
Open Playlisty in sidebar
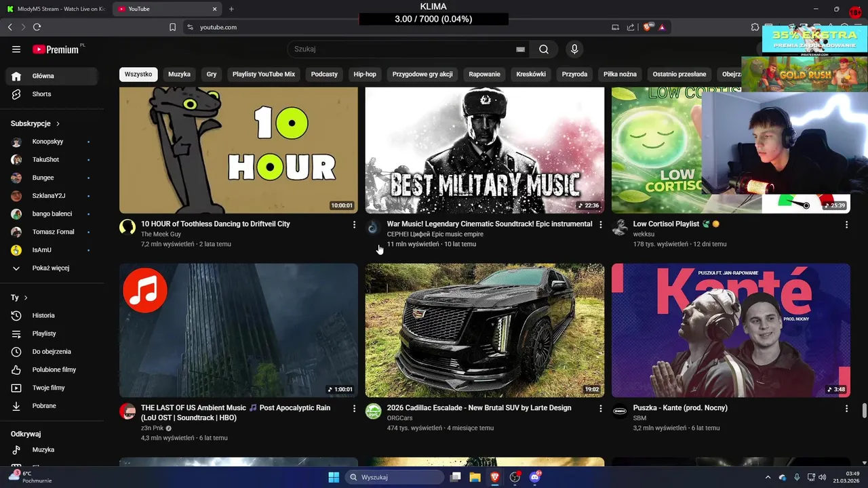pos(52,333)
